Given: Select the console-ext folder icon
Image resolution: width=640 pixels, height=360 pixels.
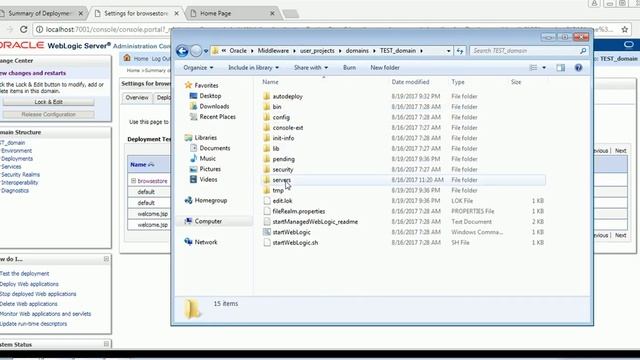Looking at the screenshot, I should coord(267,128).
